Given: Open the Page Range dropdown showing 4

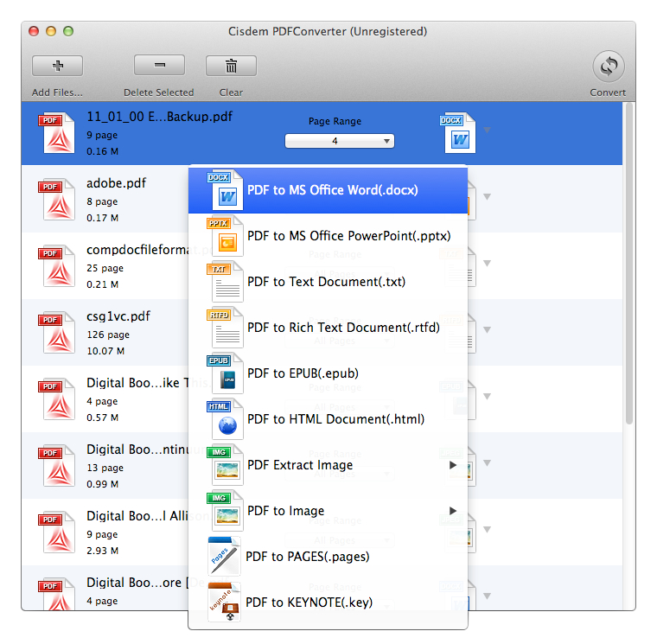Looking at the screenshot, I should point(340,141).
